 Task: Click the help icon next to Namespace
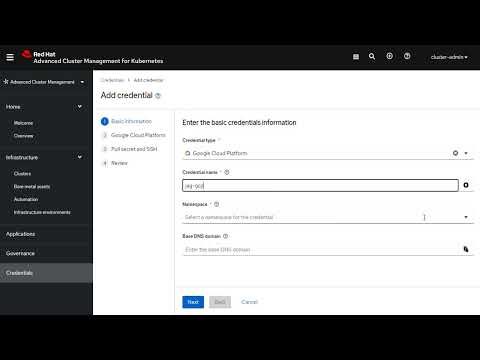[216, 204]
